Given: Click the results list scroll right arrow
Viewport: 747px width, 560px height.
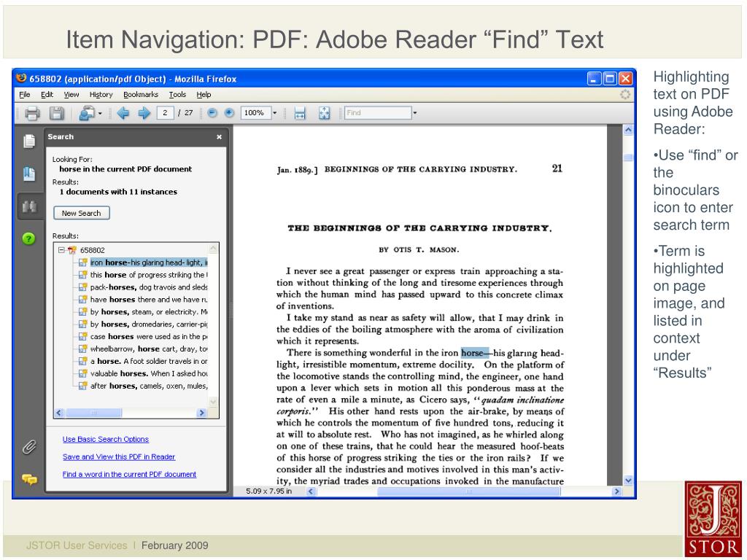Looking at the screenshot, I should [201, 413].
